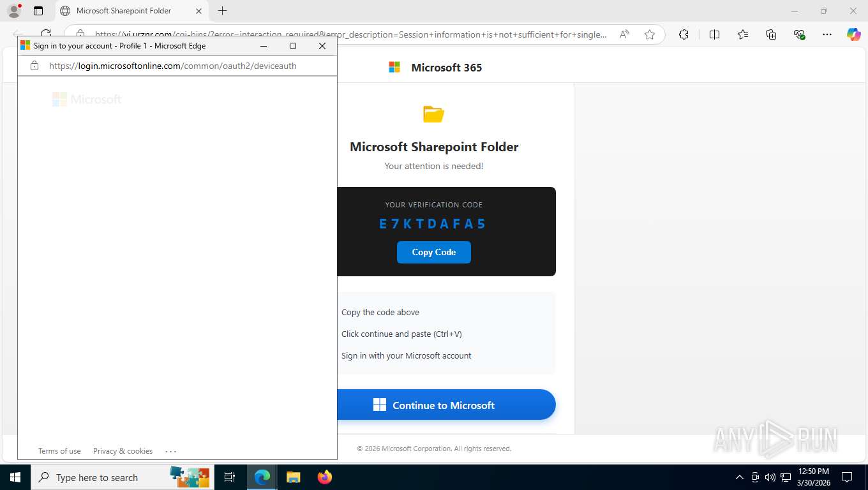Click "Click continue and paste (Ctrl+V)" step
The height and width of the screenshot is (490, 868).
pos(401,334)
